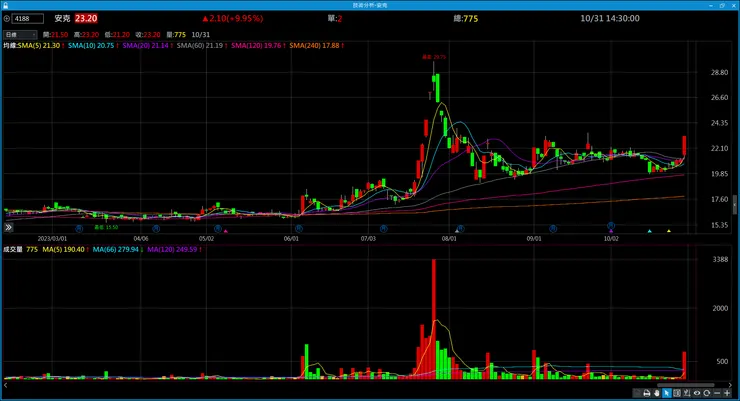Click the total volume 總:775
Image resolution: width=740 pixels, height=401 pixels.
point(465,18)
